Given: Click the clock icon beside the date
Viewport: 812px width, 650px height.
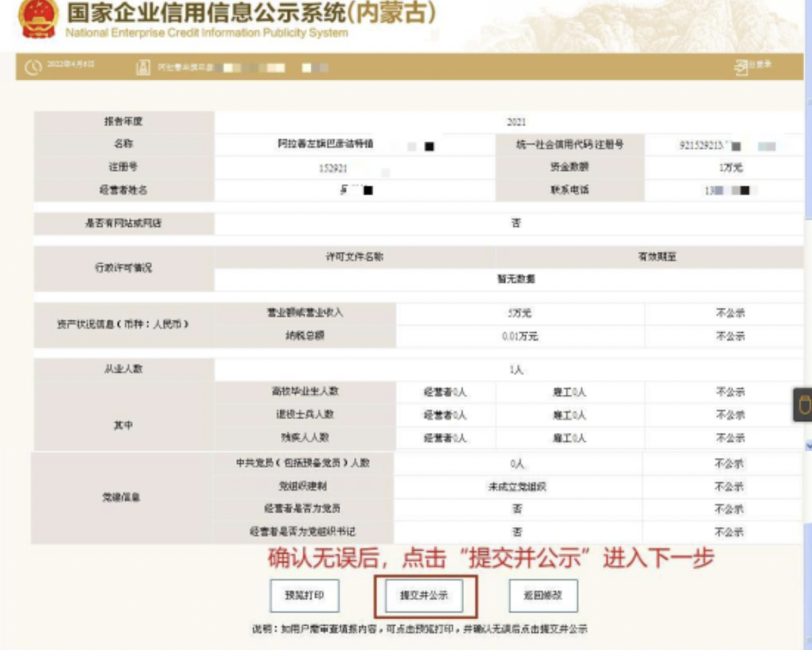Looking at the screenshot, I should [33, 67].
